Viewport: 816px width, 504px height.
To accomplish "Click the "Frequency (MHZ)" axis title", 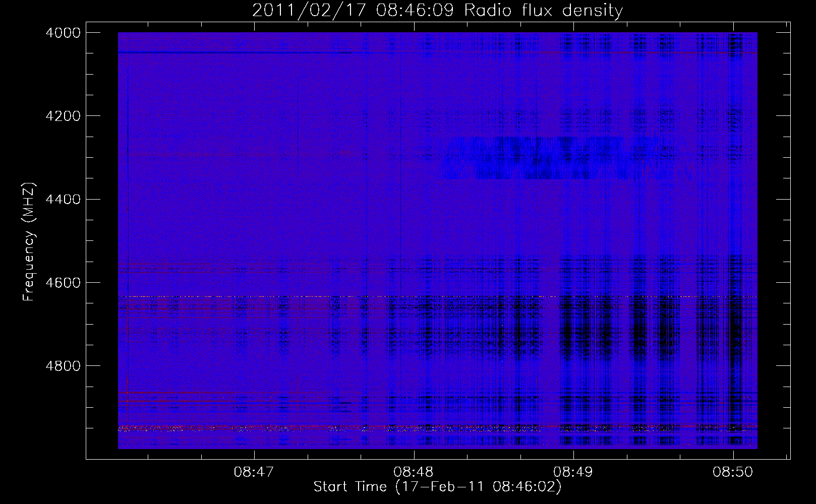I will [29, 242].
